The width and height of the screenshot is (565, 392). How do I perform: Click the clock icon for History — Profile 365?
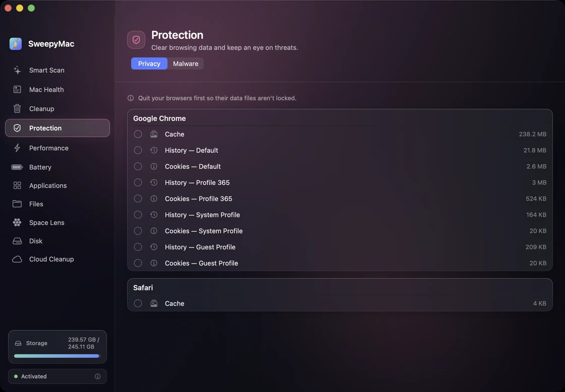tap(154, 183)
